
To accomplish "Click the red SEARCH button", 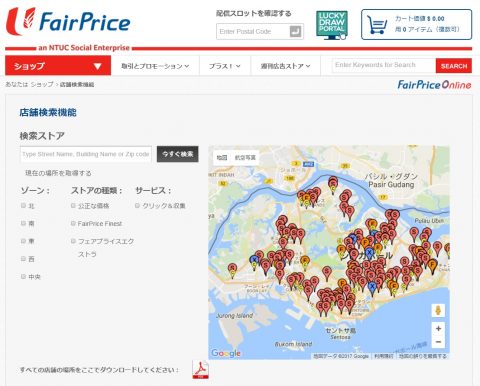I will (x=454, y=66).
